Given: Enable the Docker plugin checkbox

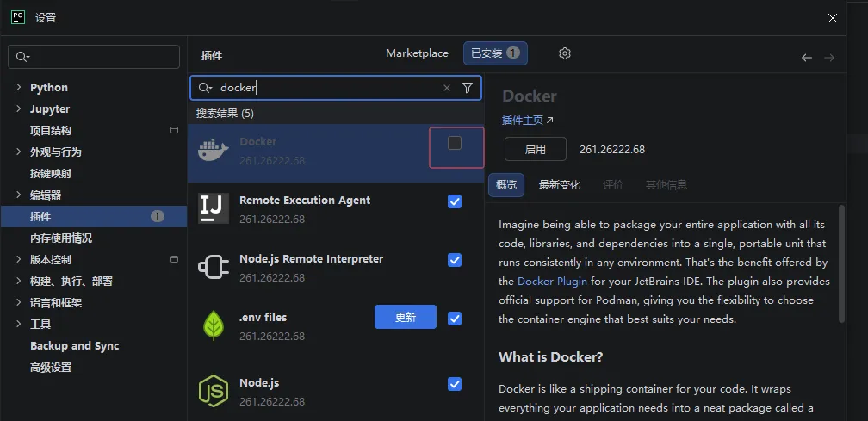Looking at the screenshot, I should coord(455,143).
